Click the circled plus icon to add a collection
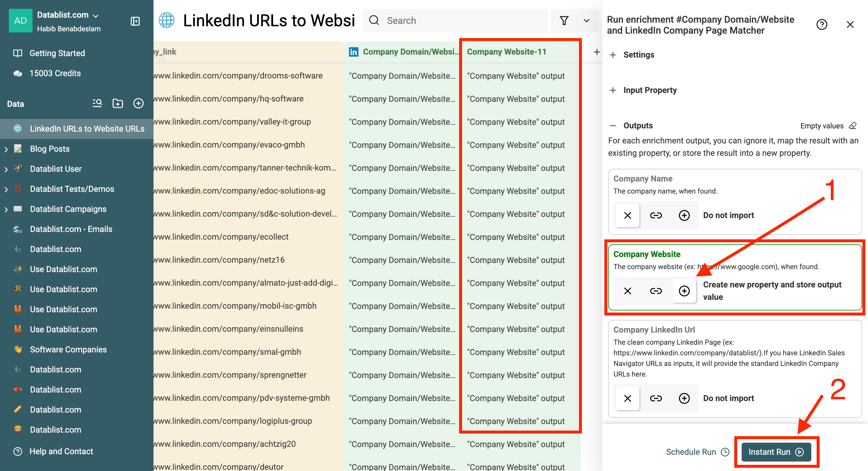Image resolution: width=868 pixels, height=471 pixels. point(138,103)
